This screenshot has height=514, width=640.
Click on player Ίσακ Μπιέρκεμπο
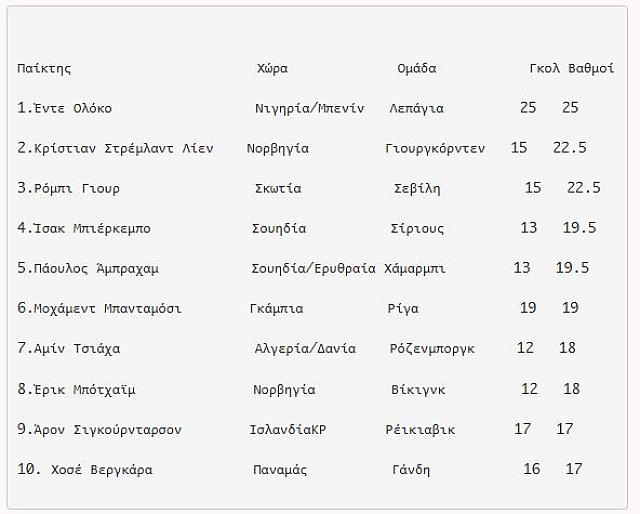point(92,228)
